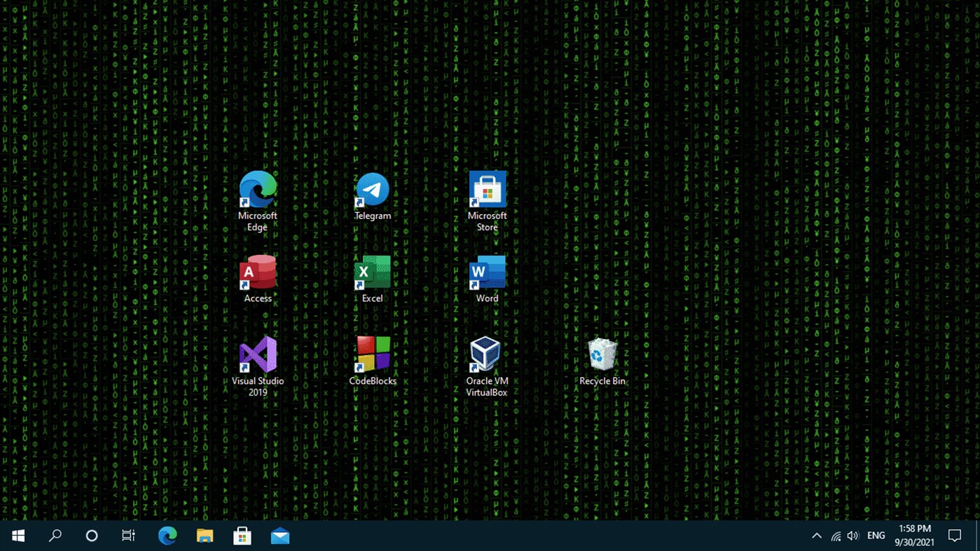Open the clock and calendar flyout
Screen dimensions: 980x551
point(914,535)
